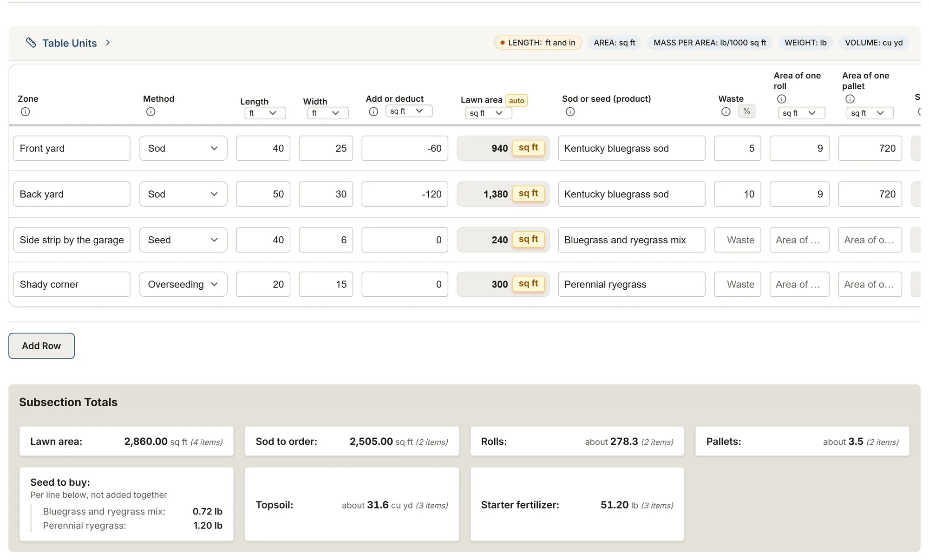This screenshot has width=929, height=560.
Task: Edit Waste value 10 for Back yard
Action: [738, 194]
